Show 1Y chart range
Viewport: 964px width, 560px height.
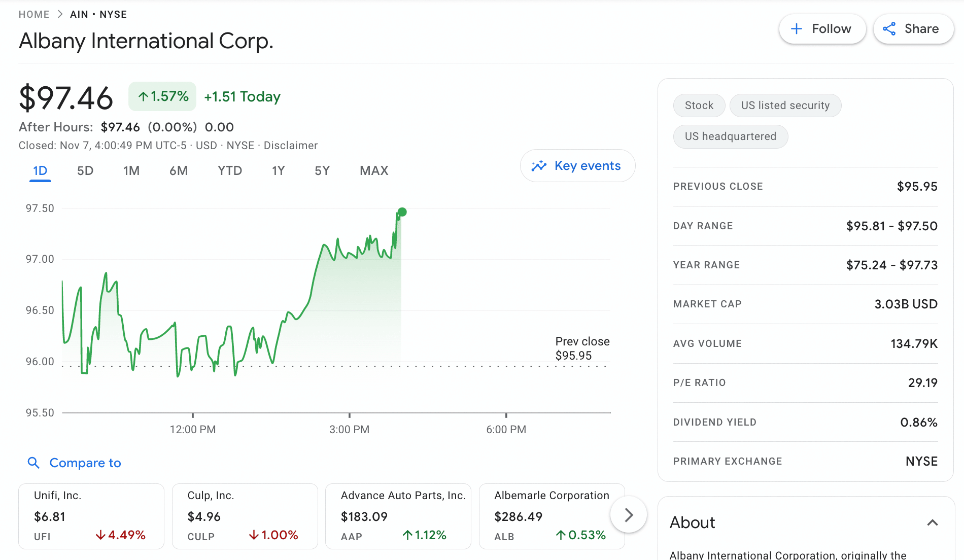click(278, 171)
